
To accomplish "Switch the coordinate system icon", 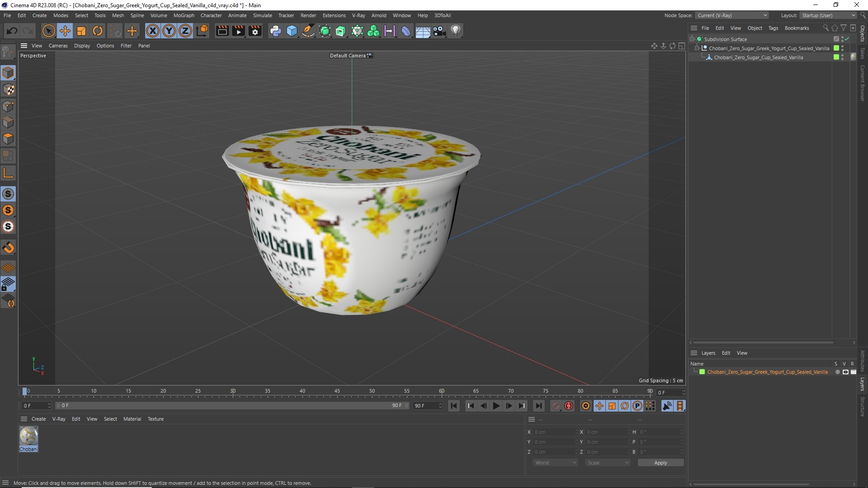I will (203, 31).
